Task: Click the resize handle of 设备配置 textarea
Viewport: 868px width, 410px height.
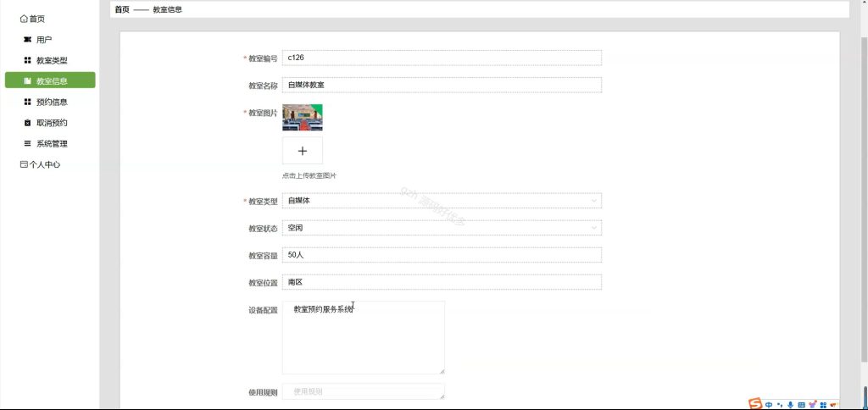Action: pyautogui.click(x=442, y=371)
